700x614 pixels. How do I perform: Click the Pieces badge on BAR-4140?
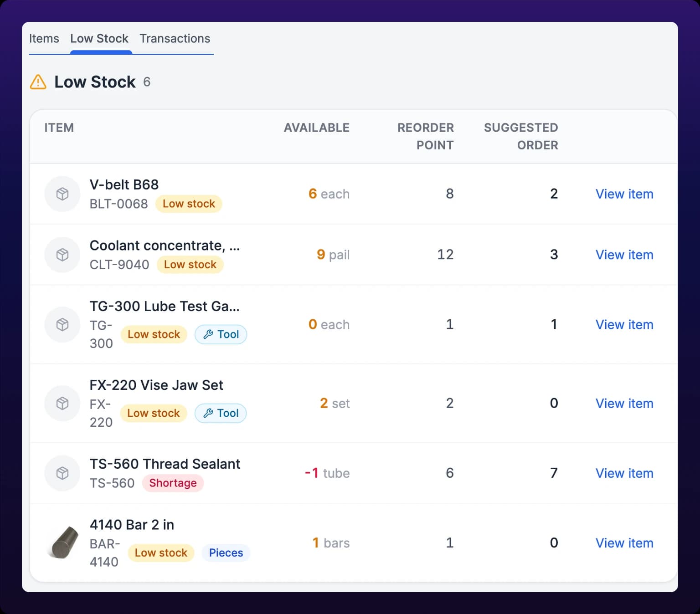226,553
